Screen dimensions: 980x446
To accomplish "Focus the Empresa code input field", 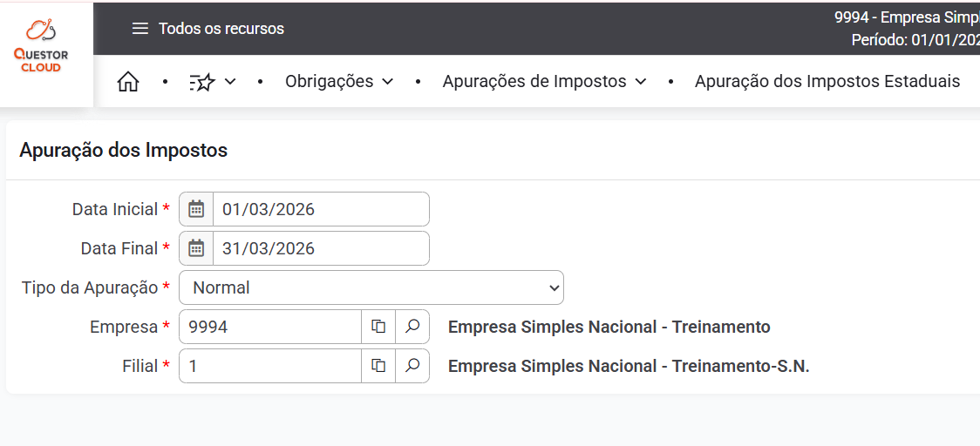I will (x=270, y=327).
